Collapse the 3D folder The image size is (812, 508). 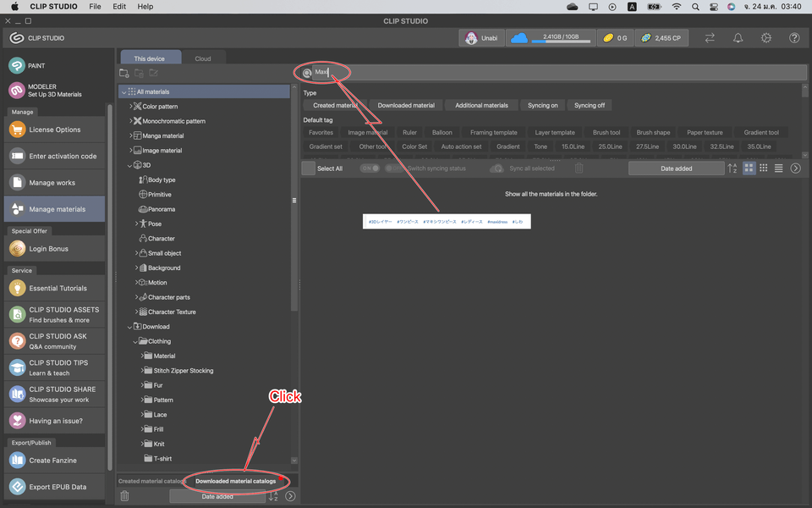click(x=130, y=165)
